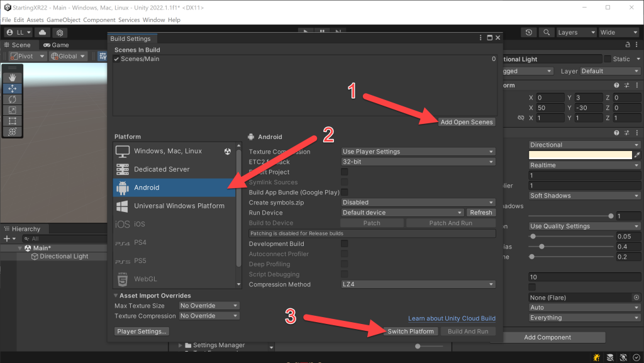Toggle the grid snapping icon in Scene toolbar
This screenshot has height=363, width=644.
tap(103, 56)
